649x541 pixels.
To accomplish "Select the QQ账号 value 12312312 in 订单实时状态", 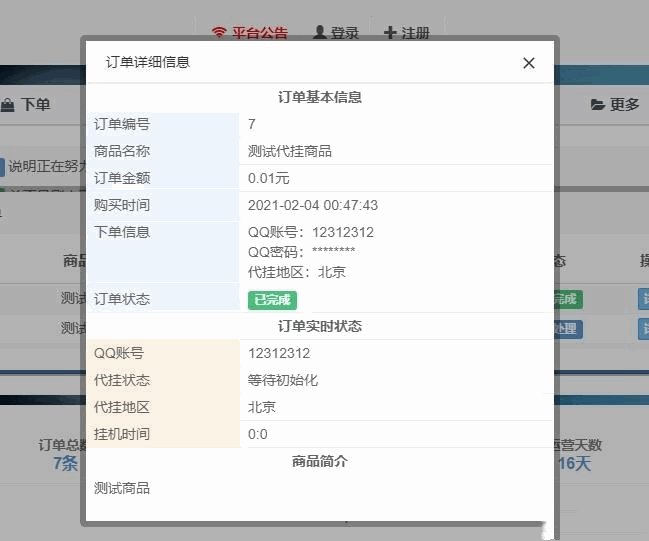I will coord(279,353).
